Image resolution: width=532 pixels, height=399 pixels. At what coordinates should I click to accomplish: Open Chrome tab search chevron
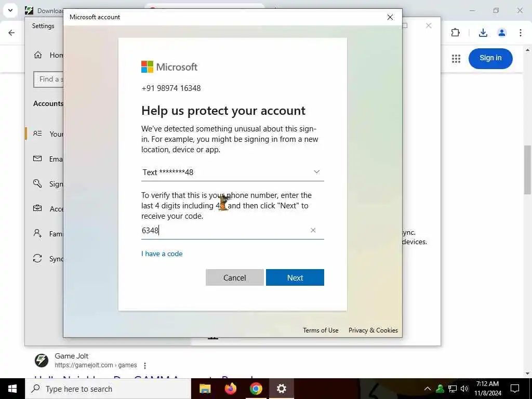(10, 10)
